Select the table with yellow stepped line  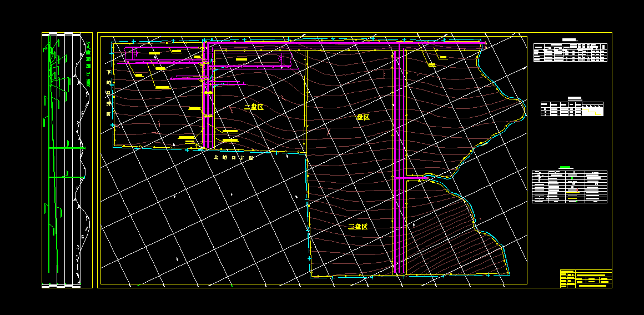pyautogui.click(x=572, y=109)
